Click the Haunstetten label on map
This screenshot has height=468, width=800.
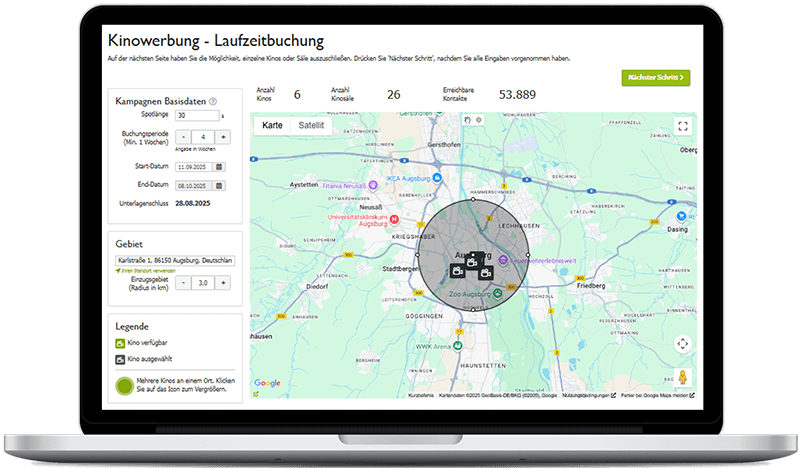click(483, 366)
